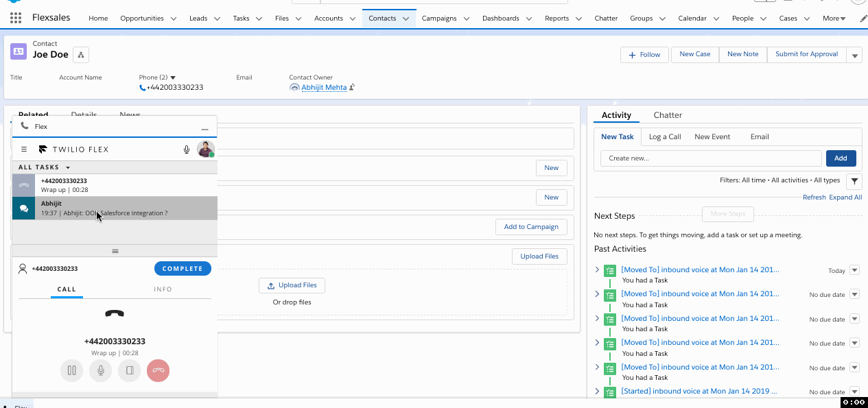This screenshot has height=408, width=868.
Task: Click person icon beside caller number
Action: 23,269
